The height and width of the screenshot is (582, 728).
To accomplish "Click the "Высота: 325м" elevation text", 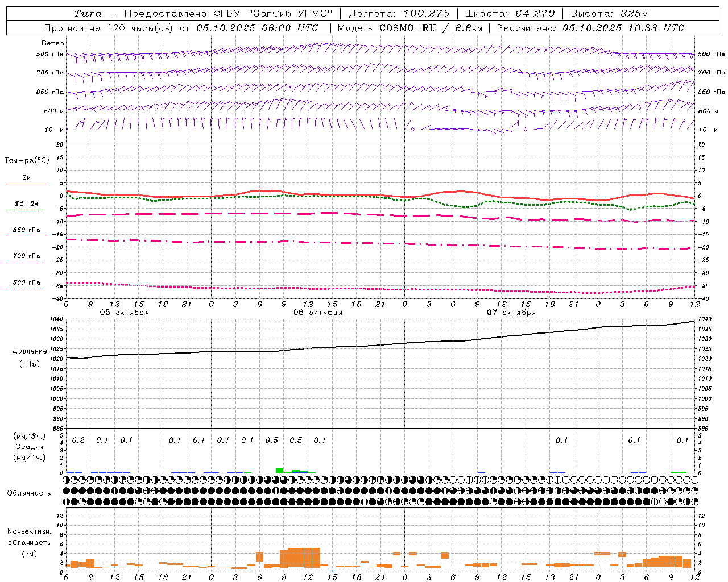I will 609,14.
